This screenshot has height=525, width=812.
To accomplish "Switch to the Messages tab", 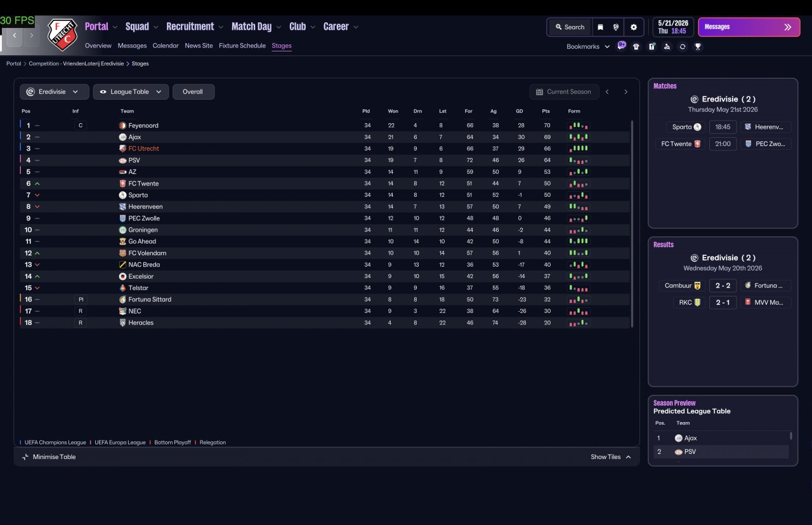I will pyautogui.click(x=132, y=46).
